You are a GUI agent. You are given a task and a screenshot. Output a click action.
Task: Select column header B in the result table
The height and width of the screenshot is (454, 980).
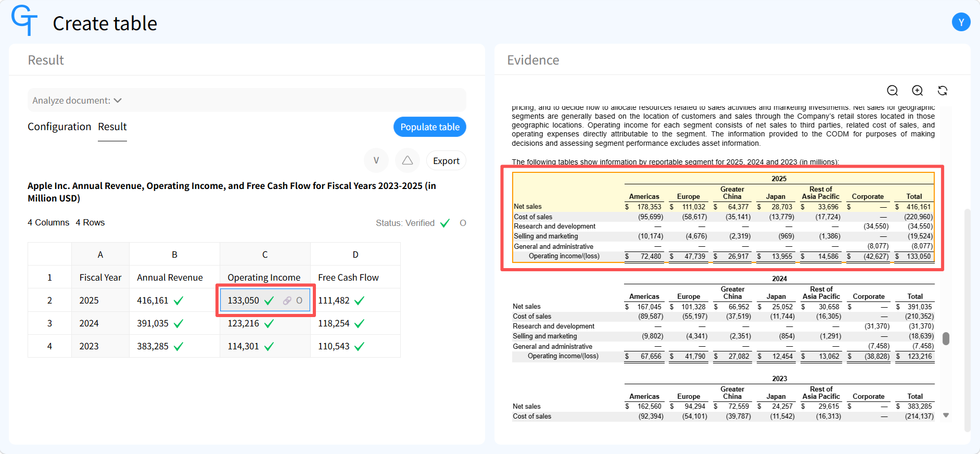(174, 254)
